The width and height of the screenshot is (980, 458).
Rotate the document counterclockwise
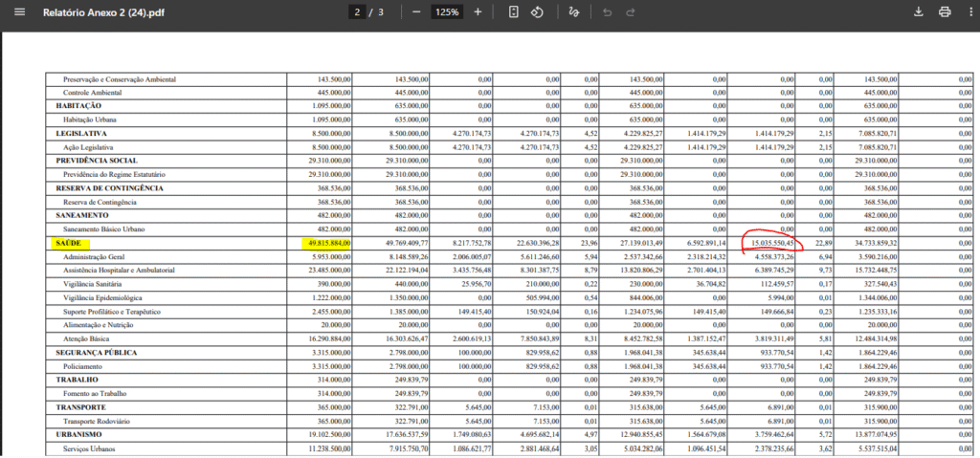click(536, 11)
